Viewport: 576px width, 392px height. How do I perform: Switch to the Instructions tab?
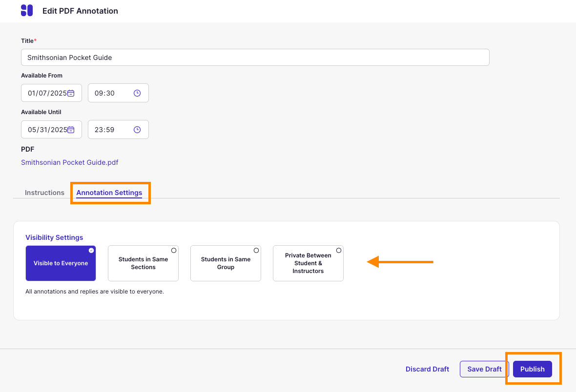(x=44, y=193)
